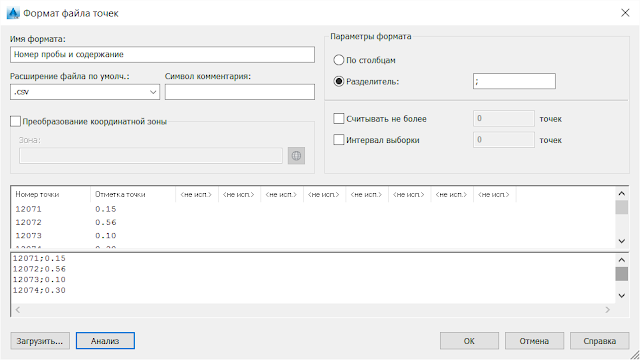The image size is (640, 360).
Task: Click the Интервал выборки points count field
Action: pos(504,140)
